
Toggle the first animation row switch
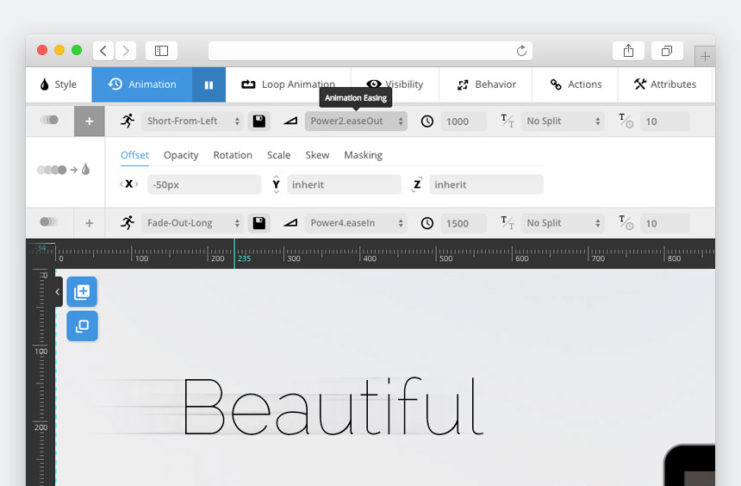tap(48, 121)
